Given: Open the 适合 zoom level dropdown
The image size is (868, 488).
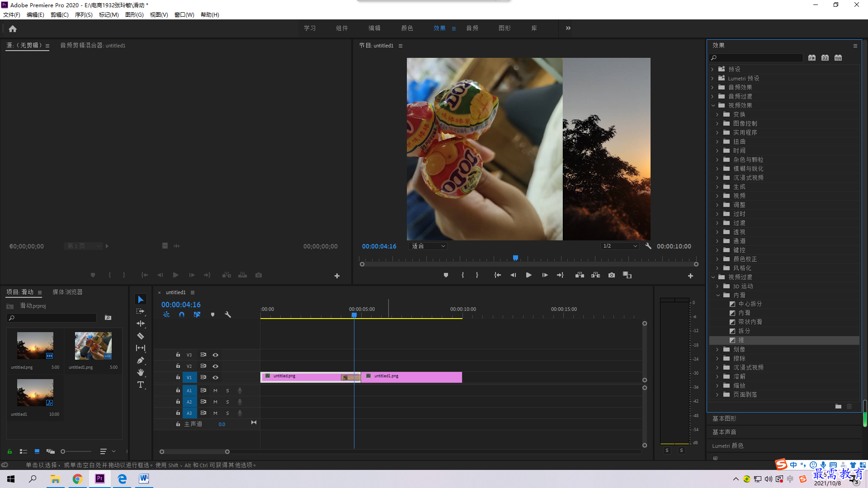Looking at the screenshot, I should coord(428,246).
